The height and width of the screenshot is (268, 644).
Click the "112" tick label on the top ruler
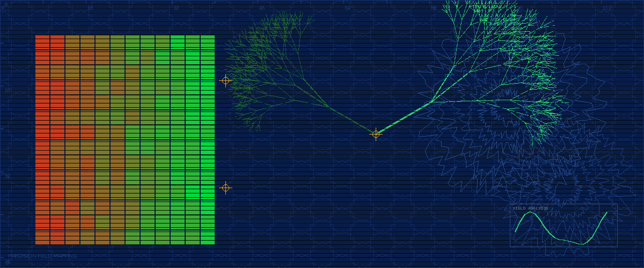[x=607, y=9]
